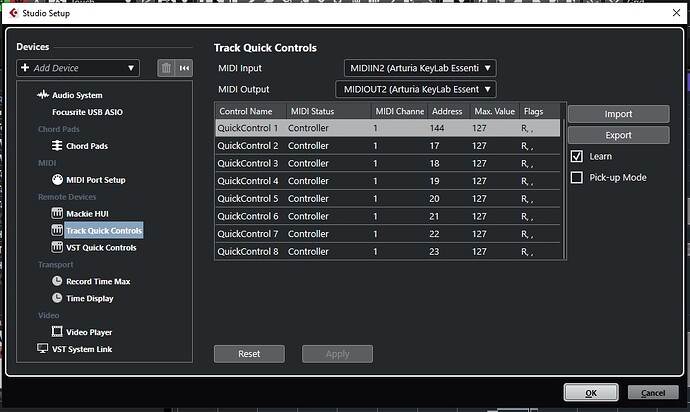Screen dimensions: 690x412
Task: Disable the Learn checkbox
Action: click(576, 156)
